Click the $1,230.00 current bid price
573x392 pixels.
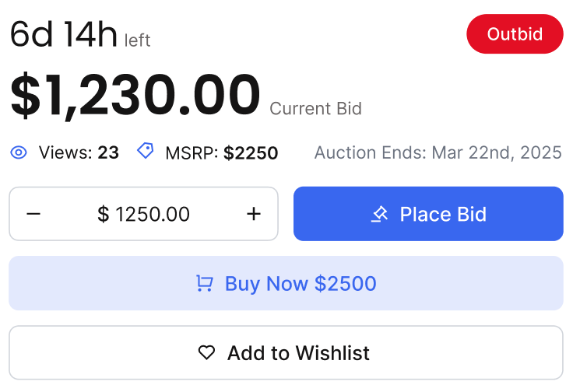(135, 95)
